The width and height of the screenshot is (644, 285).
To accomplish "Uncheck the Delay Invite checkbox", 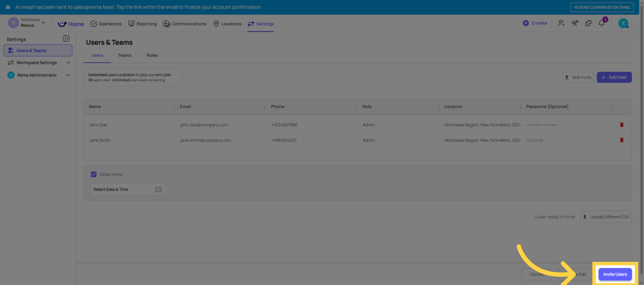I will (x=94, y=175).
